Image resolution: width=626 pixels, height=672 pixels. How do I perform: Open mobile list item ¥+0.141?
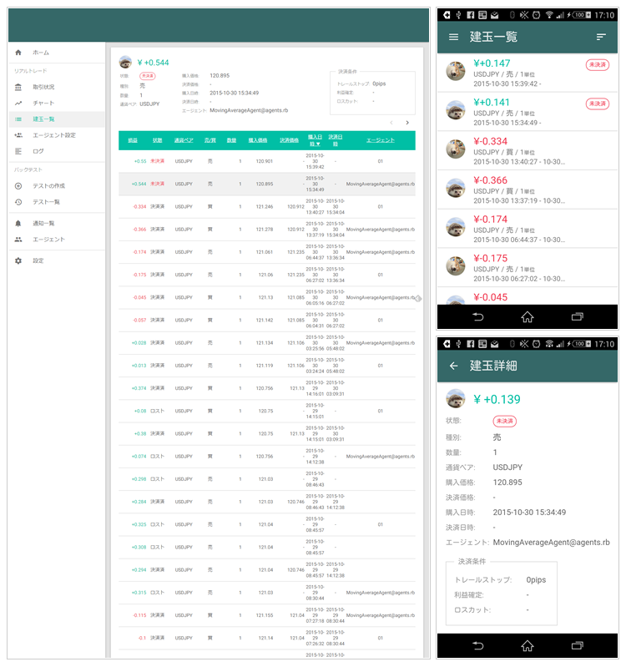click(528, 111)
